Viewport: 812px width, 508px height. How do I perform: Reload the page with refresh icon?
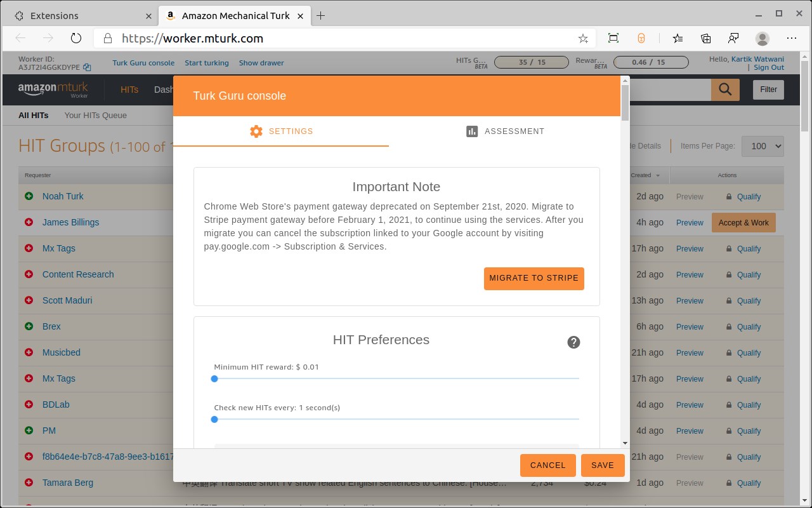[76, 38]
